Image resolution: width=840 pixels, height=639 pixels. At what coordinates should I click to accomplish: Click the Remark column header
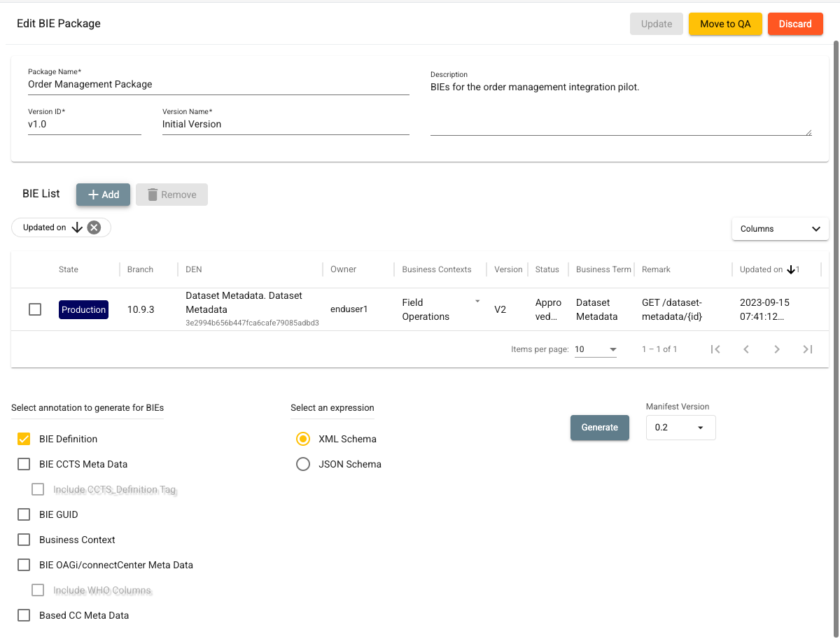(656, 269)
